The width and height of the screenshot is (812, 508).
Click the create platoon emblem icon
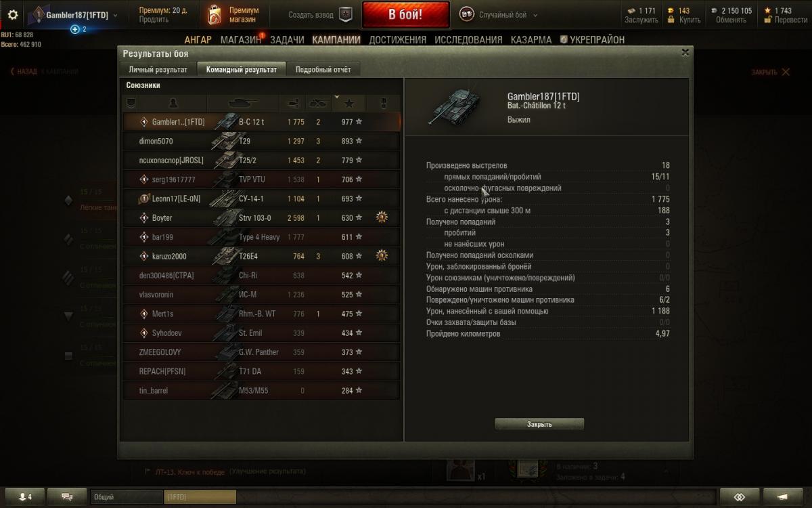tap(345, 14)
